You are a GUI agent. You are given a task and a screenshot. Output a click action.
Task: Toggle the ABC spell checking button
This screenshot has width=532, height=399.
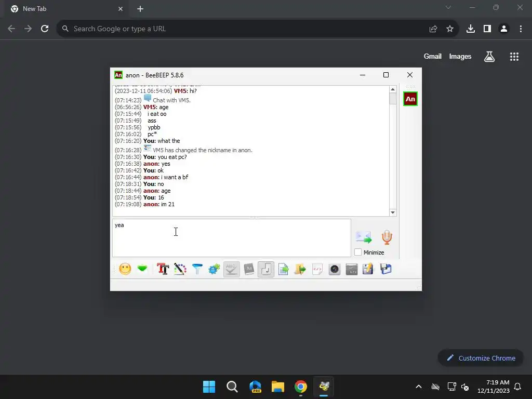tap(231, 269)
